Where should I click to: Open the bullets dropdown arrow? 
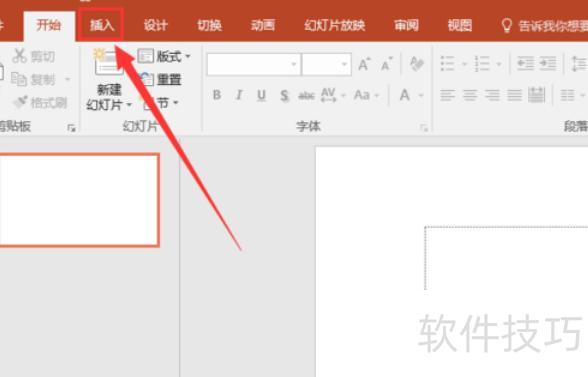(x=464, y=64)
